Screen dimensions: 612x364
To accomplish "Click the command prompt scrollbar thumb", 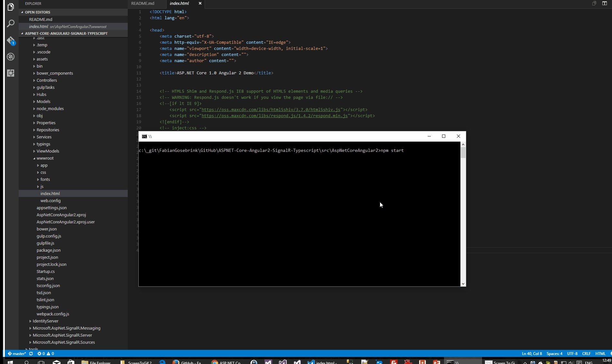I will coord(463,153).
